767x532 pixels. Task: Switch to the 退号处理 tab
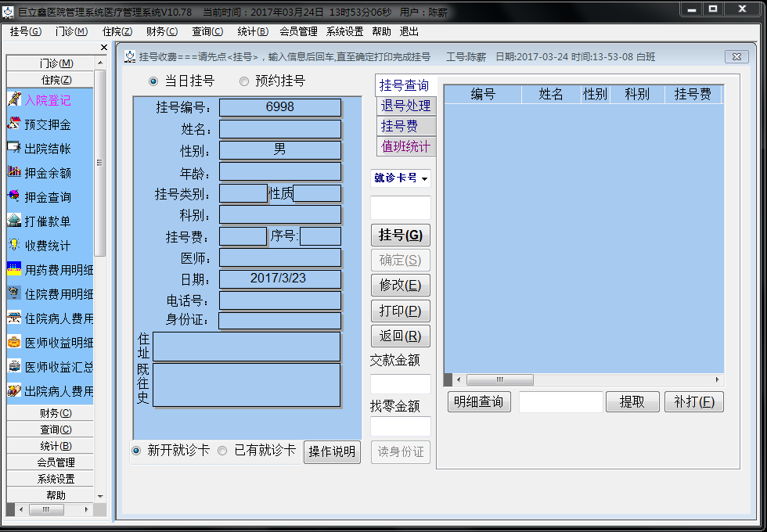[405, 106]
